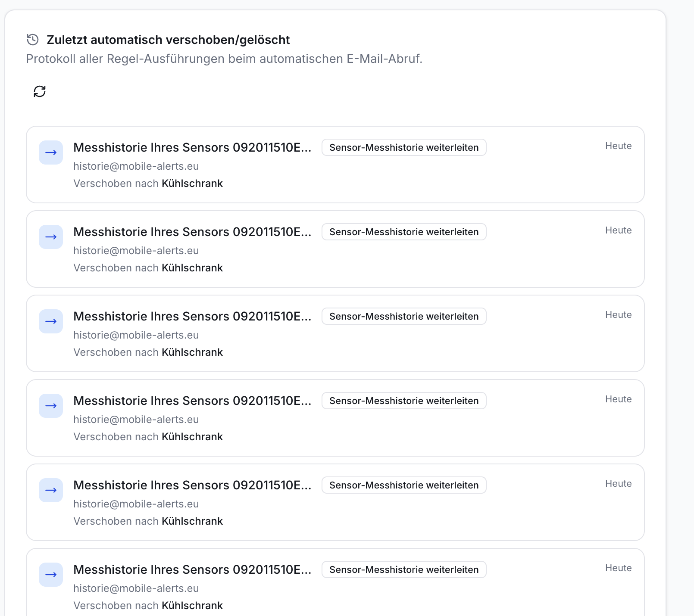This screenshot has height=616, width=694.
Task: Click 'Kühlschrank' folder name in the first entry
Action: click(x=192, y=184)
